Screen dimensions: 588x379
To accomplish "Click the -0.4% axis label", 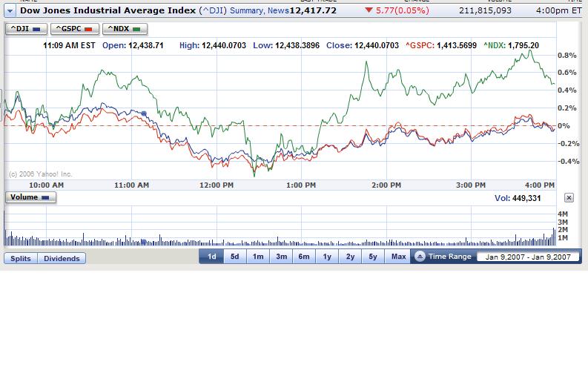I will 569,162.
